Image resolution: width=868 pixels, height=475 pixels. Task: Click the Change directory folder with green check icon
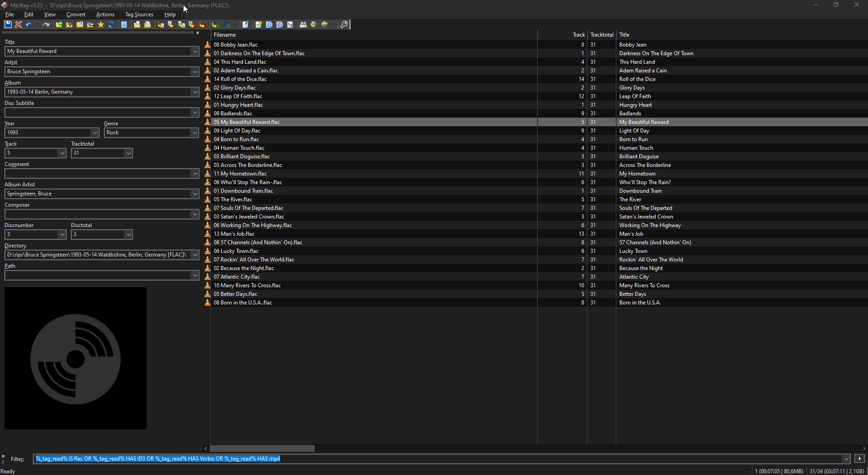(59, 24)
